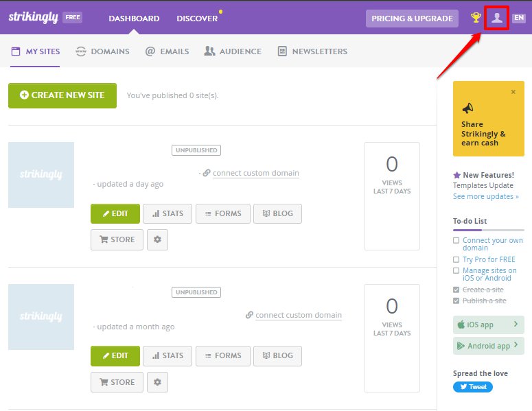
Task: Open gear settings for site updated a day ago
Action: coord(157,239)
